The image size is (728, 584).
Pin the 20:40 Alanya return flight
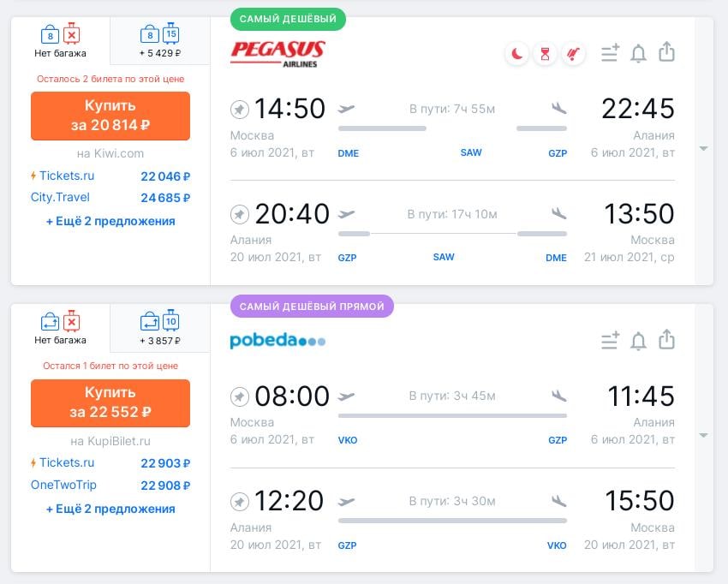[x=240, y=214]
